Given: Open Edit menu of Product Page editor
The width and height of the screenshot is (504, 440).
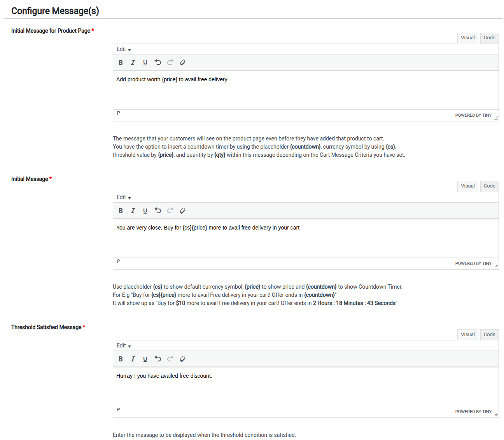Looking at the screenshot, I should [124, 49].
